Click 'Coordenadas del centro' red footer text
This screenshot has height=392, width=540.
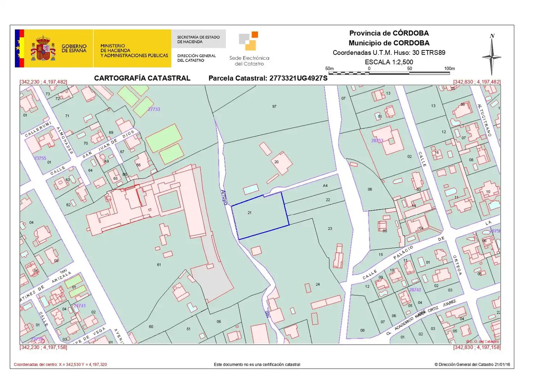[60, 364]
